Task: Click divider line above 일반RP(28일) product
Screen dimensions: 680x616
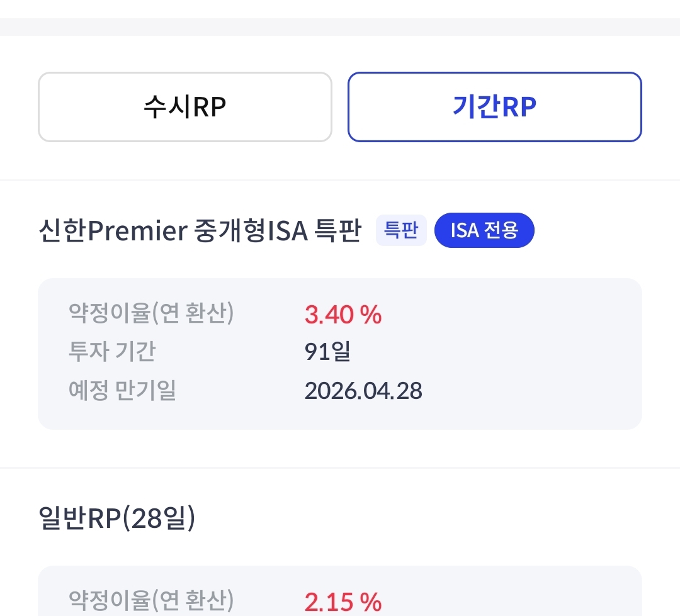Action: click(x=340, y=468)
